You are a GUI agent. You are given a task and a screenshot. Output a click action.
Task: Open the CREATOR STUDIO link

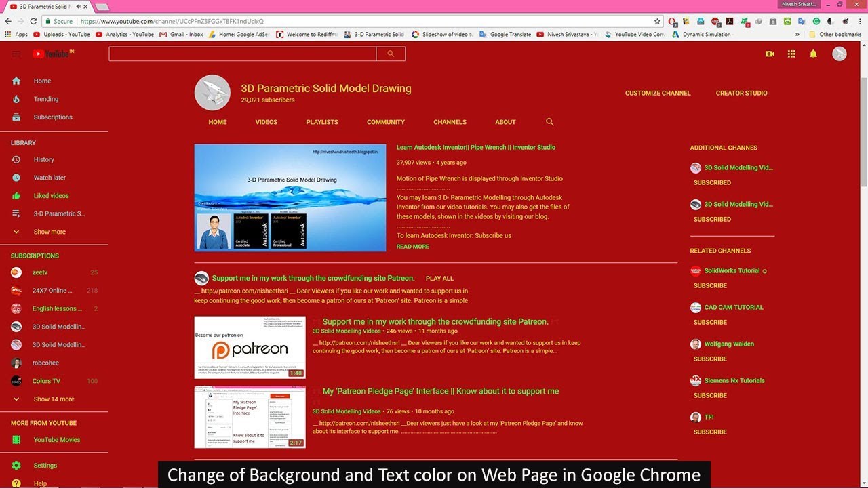741,93
